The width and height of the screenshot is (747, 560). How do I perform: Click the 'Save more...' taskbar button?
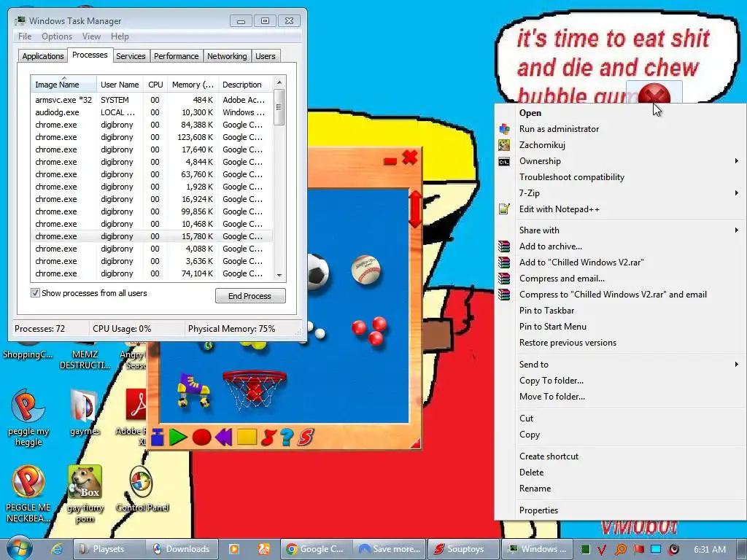[390, 549]
